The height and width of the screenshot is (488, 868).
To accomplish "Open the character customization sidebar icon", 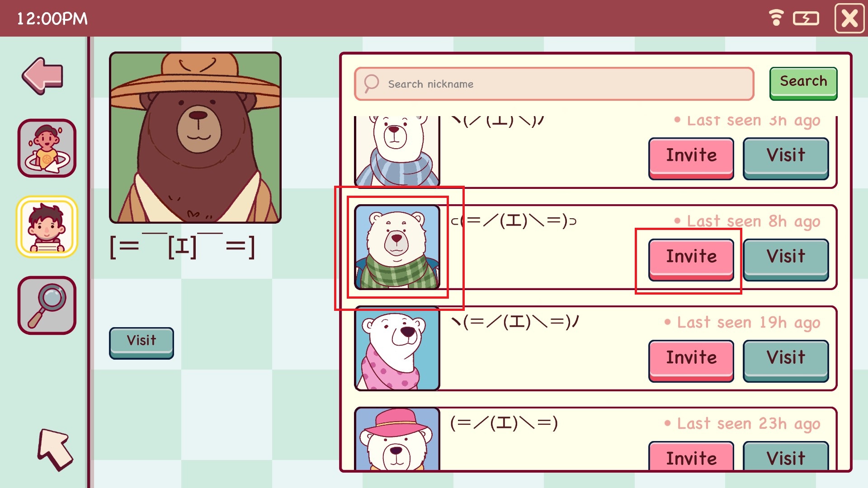I will [47, 148].
